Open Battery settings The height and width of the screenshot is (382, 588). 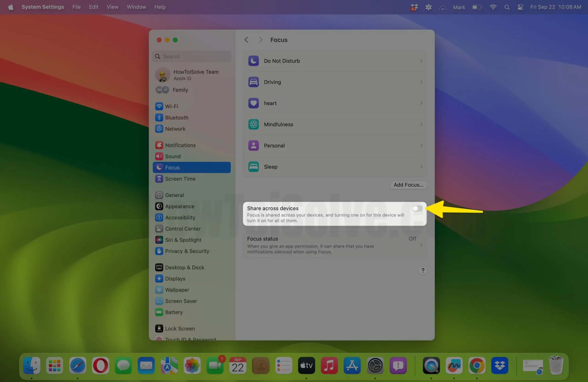tap(192, 312)
